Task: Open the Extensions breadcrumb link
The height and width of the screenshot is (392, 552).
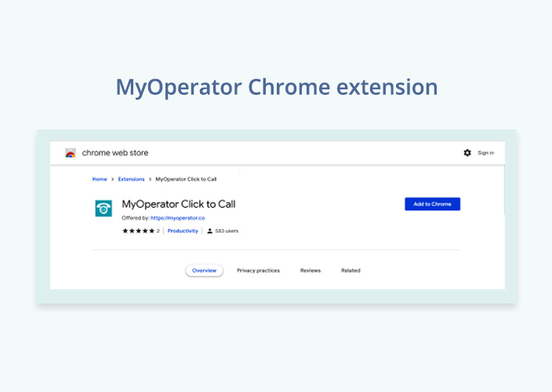Action: pyautogui.click(x=131, y=179)
